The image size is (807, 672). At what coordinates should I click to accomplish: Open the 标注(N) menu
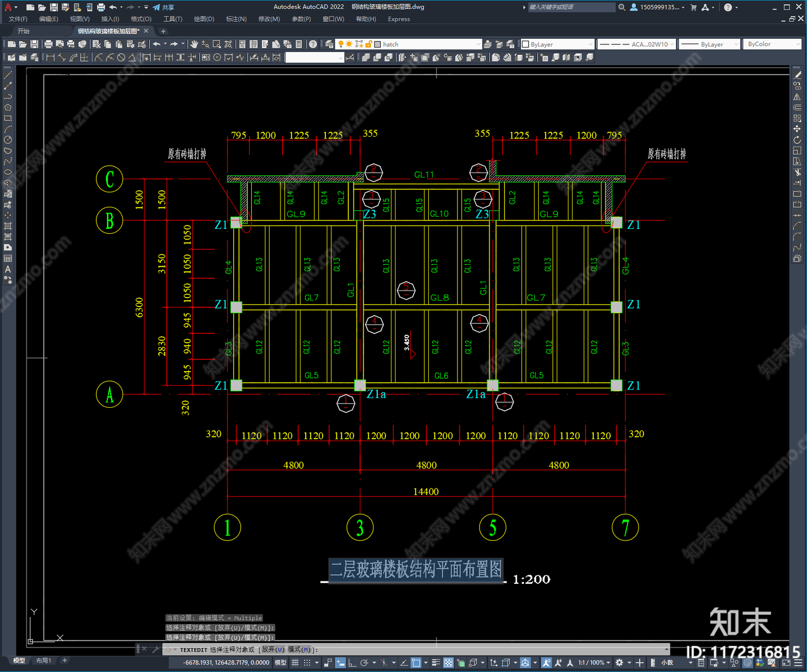[236, 19]
